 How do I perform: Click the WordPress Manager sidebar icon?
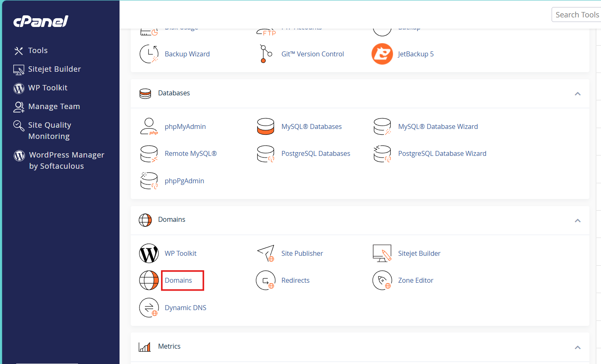(x=19, y=155)
